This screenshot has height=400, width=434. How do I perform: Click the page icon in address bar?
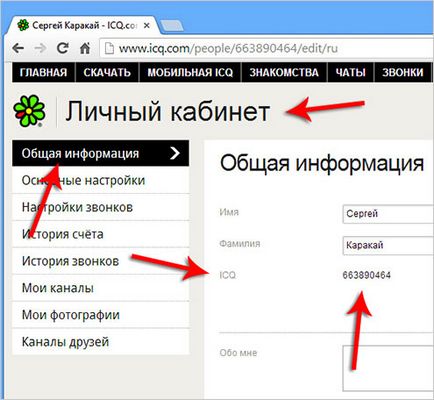[109, 49]
